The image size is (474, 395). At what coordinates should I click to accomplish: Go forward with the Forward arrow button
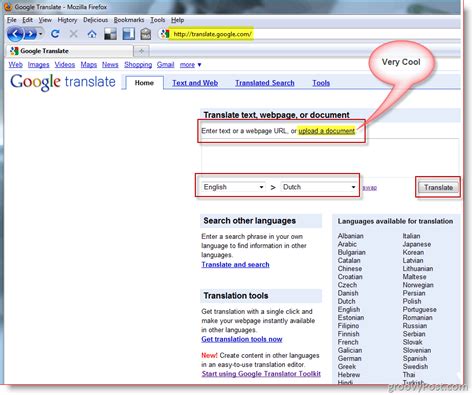tap(30, 34)
